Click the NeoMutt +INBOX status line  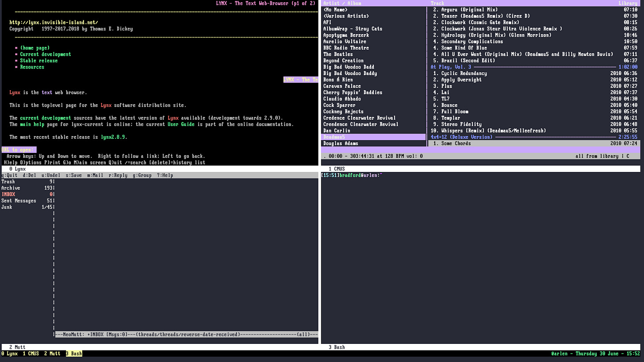186,335
